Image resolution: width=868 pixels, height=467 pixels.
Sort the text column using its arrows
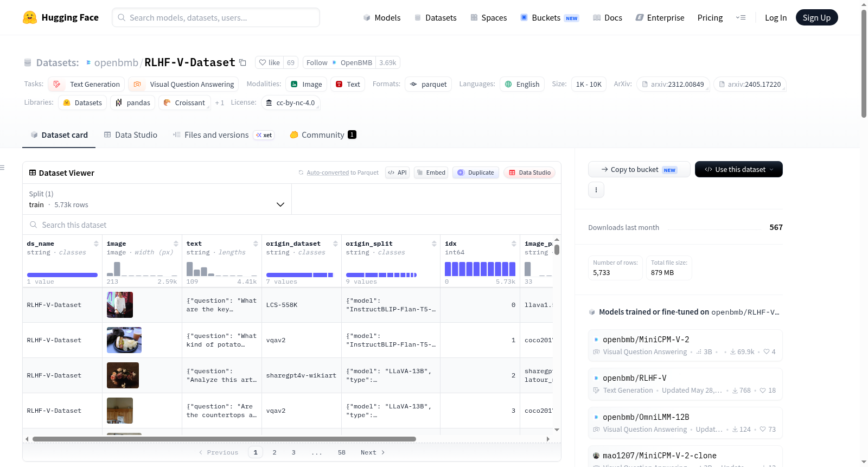coord(256,244)
